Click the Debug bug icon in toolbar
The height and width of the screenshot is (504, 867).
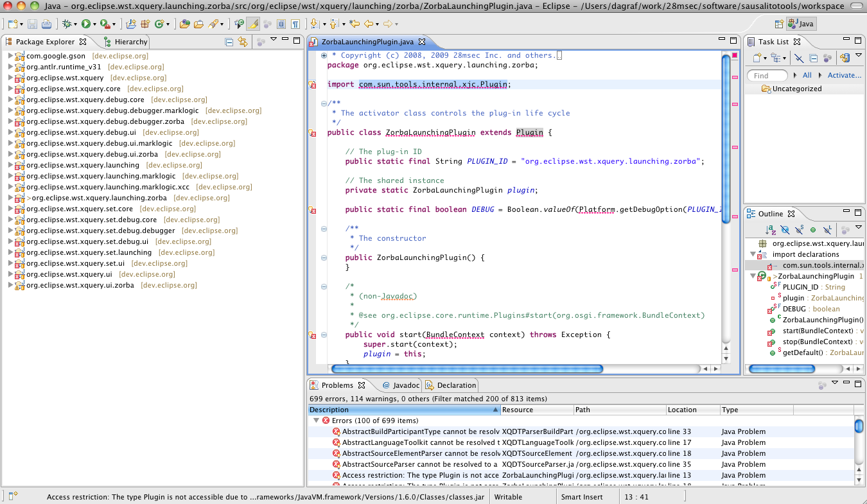[x=66, y=24]
